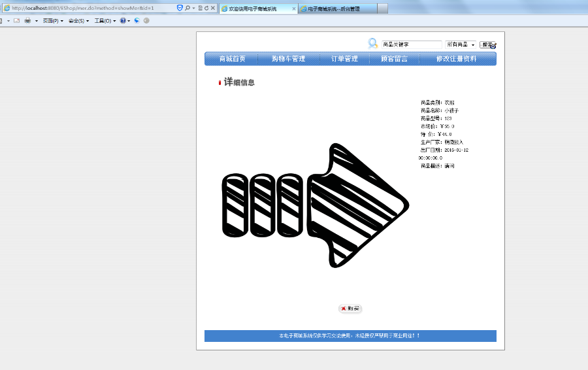Click the IE page icon in address bar
588x370 pixels.
click(7, 8)
